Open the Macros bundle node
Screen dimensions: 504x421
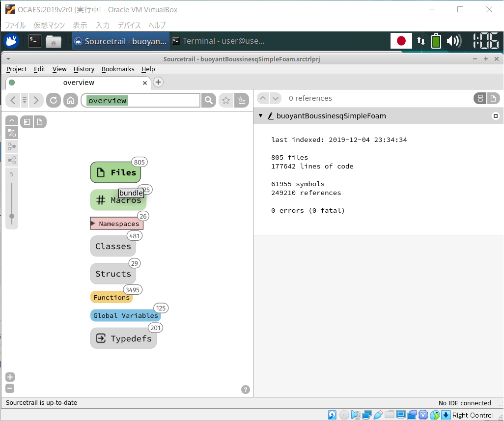pos(118,200)
